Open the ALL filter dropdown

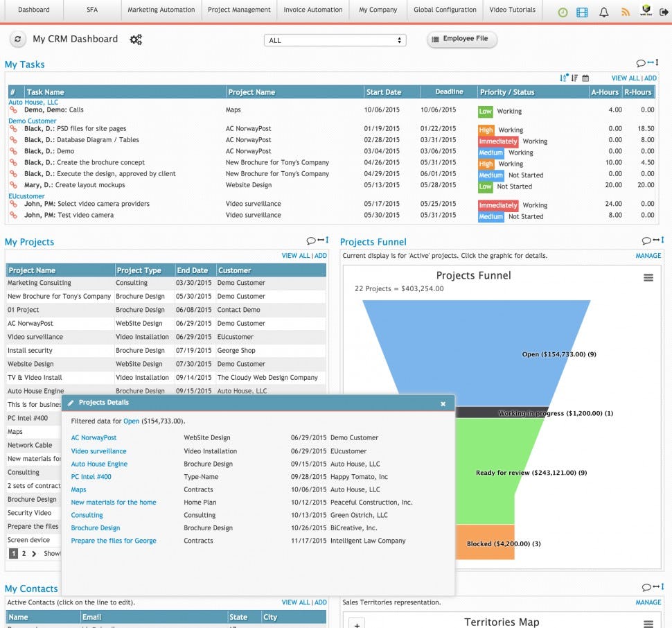tap(335, 40)
